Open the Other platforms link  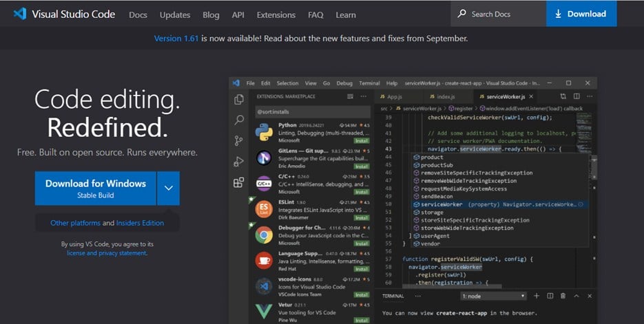pyautogui.click(x=75, y=223)
